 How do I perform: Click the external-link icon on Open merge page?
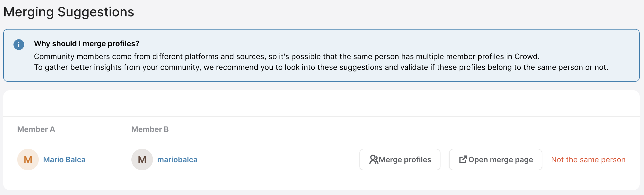(x=463, y=160)
